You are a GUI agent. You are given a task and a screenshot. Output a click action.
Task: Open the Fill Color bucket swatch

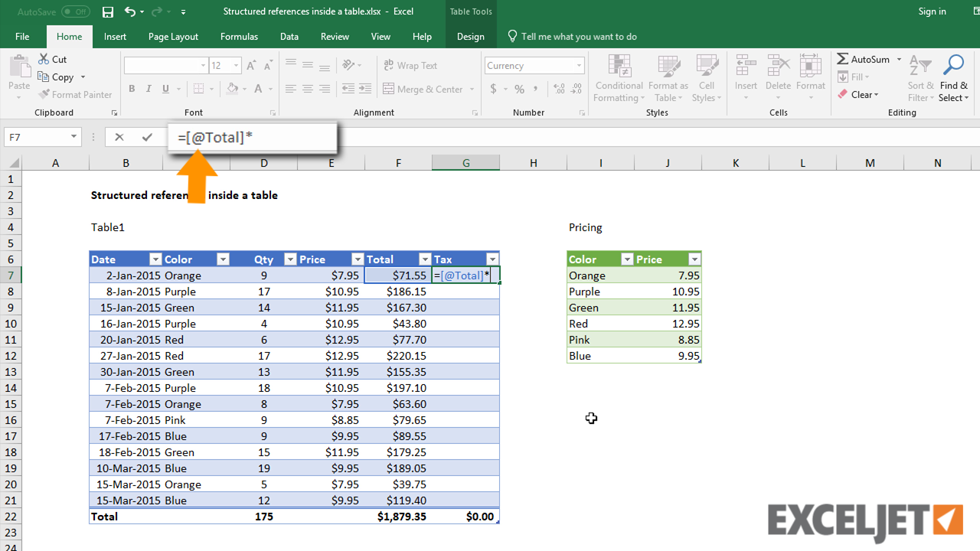point(233,89)
